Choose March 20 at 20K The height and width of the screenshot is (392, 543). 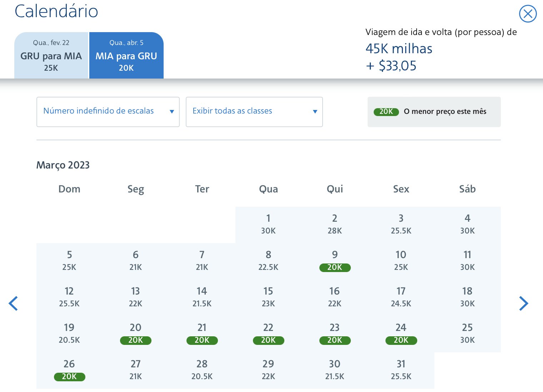[136, 334]
